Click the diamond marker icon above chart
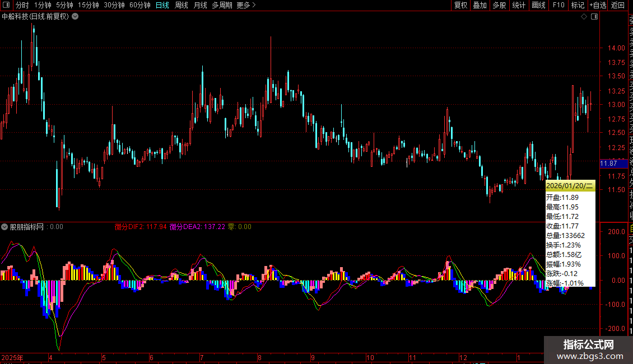The width and height of the screenshot is (633, 364). point(584,17)
